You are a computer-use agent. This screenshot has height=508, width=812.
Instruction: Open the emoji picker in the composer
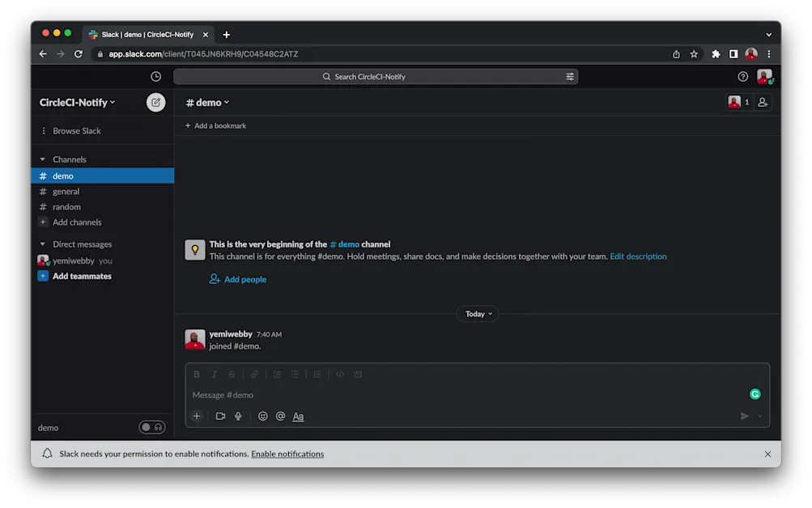coord(262,416)
